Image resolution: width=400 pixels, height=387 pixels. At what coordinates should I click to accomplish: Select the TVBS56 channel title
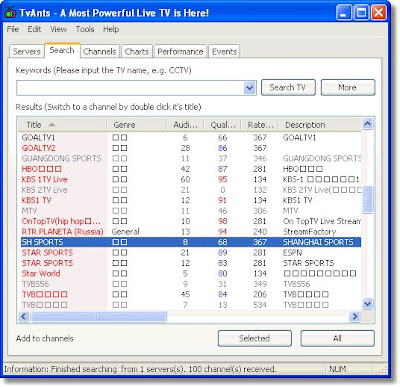[x=35, y=284]
